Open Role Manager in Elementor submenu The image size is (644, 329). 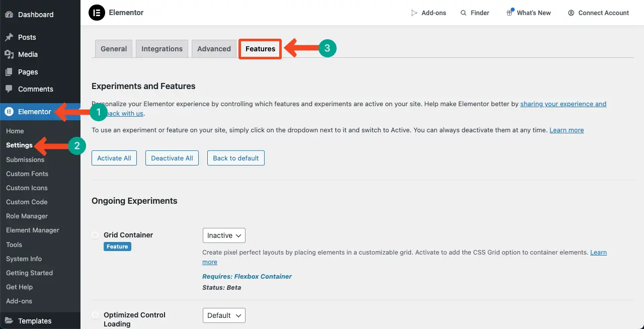pos(27,216)
